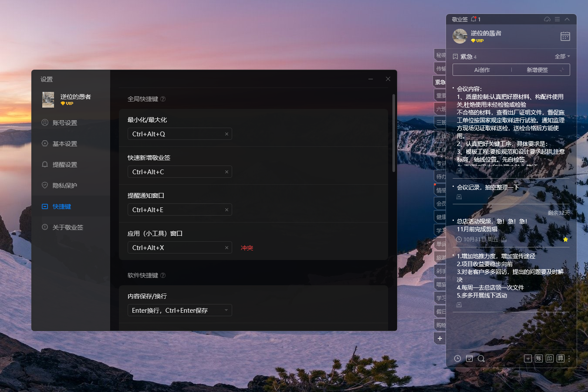This screenshot has width=588, height=392.
Task: Open the notification bell in the note panel
Action: (x=473, y=19)
